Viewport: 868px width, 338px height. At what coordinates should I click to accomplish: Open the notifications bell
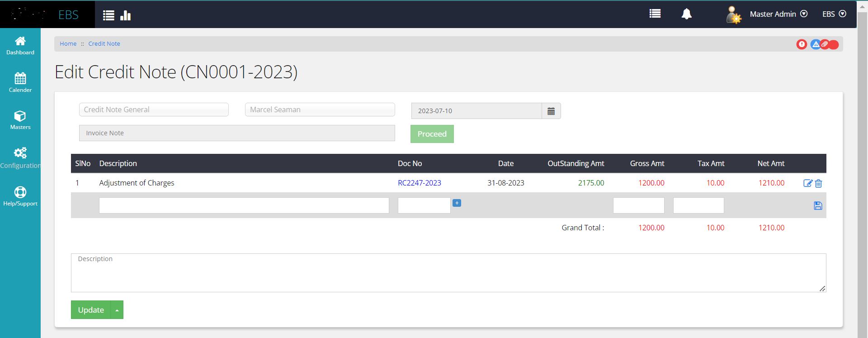pos(686,14)
